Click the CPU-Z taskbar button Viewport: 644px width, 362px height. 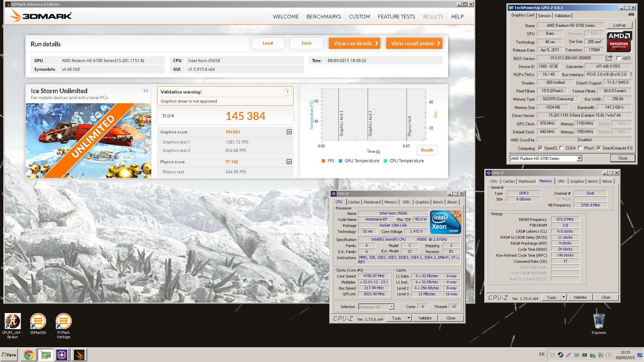click(62, 355)
